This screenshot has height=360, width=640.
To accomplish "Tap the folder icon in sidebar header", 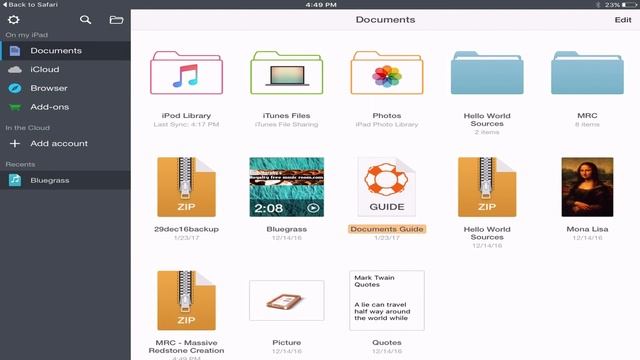I will 116,20.
